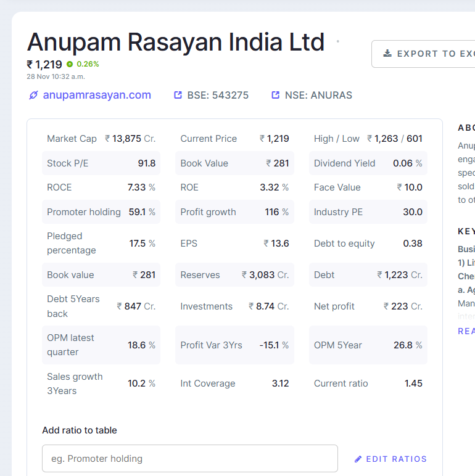Screen dimensions: 475x476
Task: Click the Pledged percentage value 17.5 %
Action: pyautogui.click(x=142, y=243)
